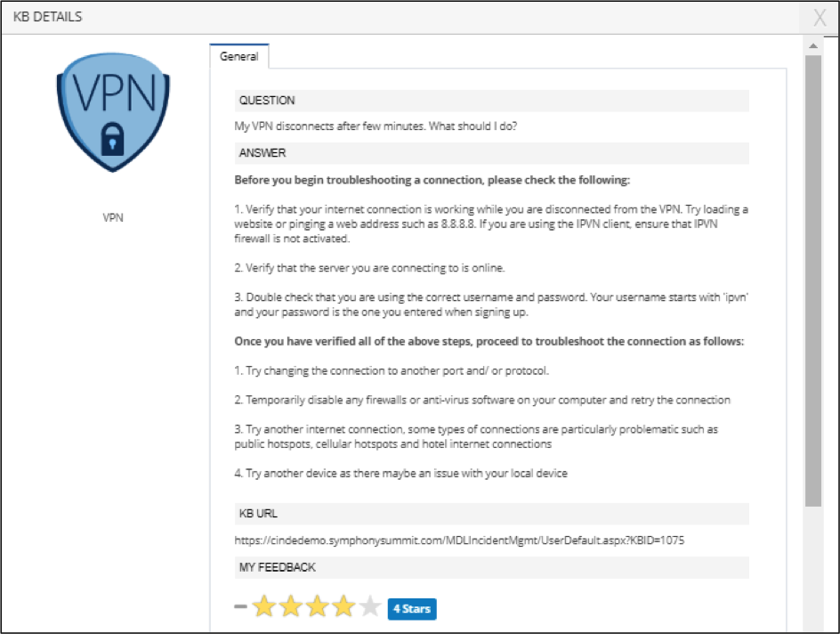Viewport: 840px width, 634px height.
Task: Click the KB URL section header
Action: coord(491,514)
